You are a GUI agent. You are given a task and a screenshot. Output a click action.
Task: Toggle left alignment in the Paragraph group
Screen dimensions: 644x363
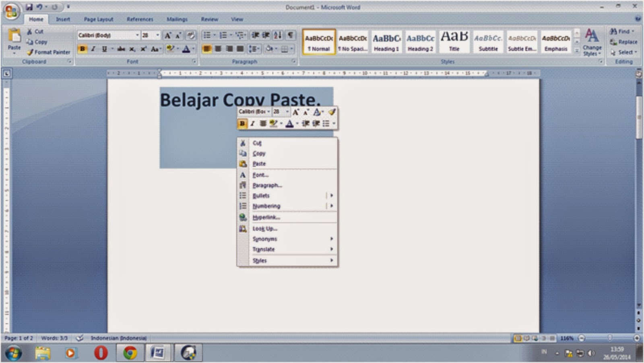click(x=206, y=49)
